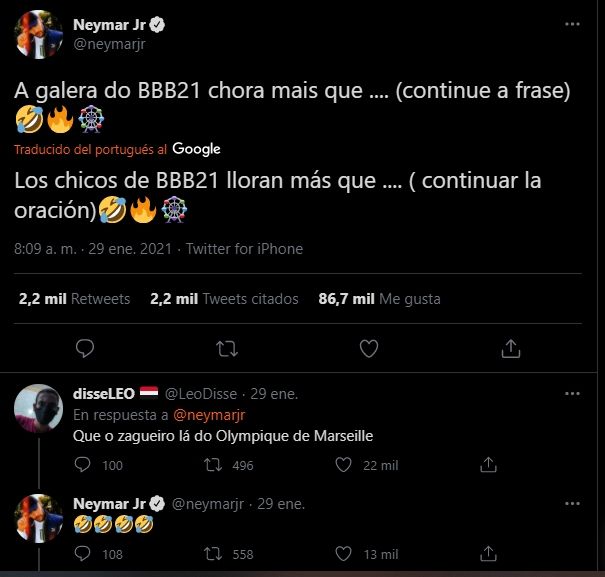This screenshot has width=605, height=577.
Task: Like disseLEO's comment with 22 mil likes
Action: tap(345, 465)
